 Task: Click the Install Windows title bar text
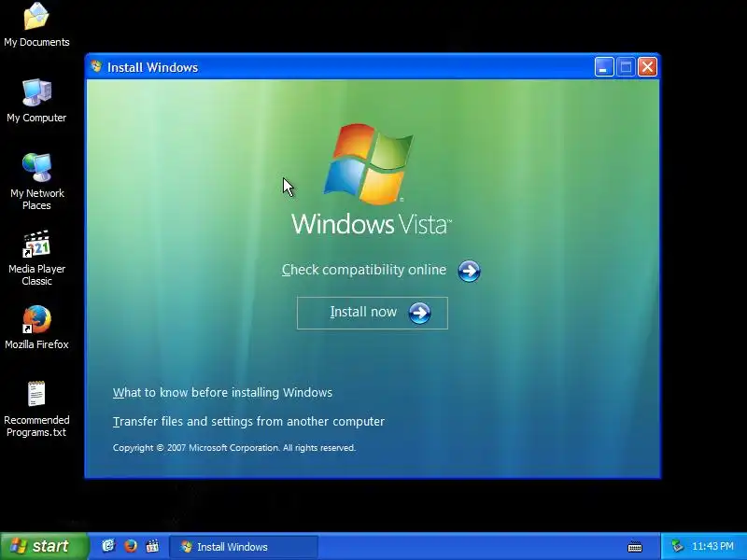tap(152, 67)
